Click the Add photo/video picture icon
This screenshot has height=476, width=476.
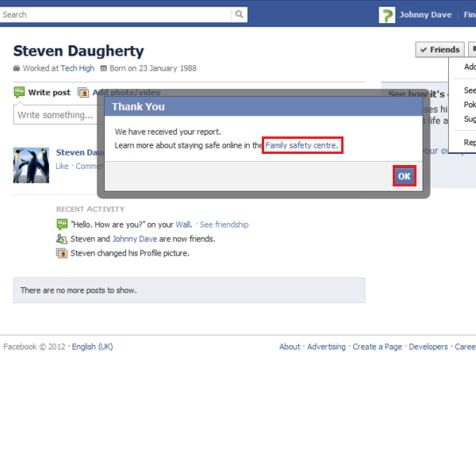click(x=83, y=92)
